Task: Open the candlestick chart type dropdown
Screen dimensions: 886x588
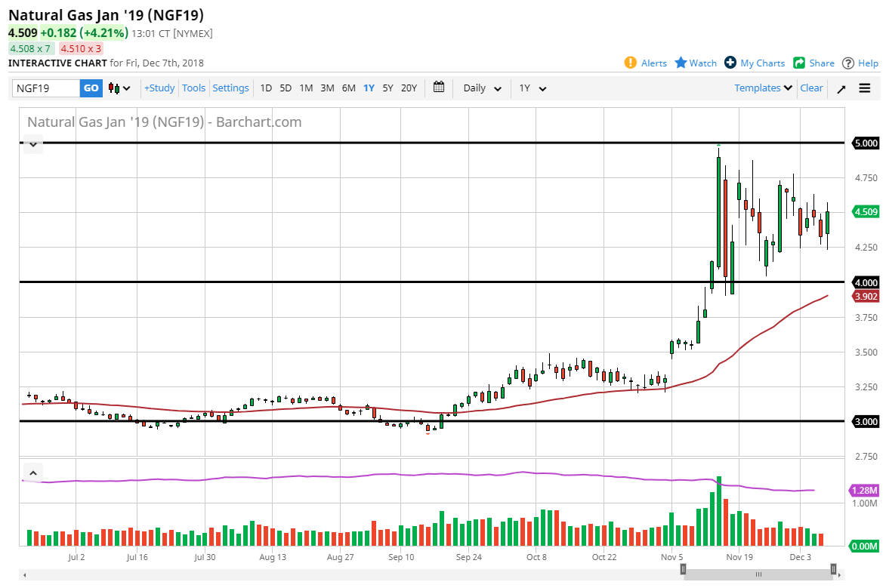Action: (119, 88)
